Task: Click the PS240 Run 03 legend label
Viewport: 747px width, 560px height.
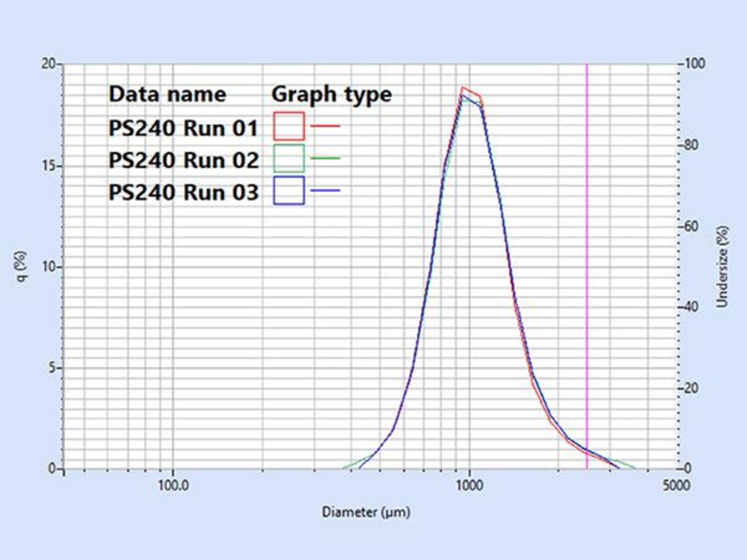Action: [x=183, y=192]
